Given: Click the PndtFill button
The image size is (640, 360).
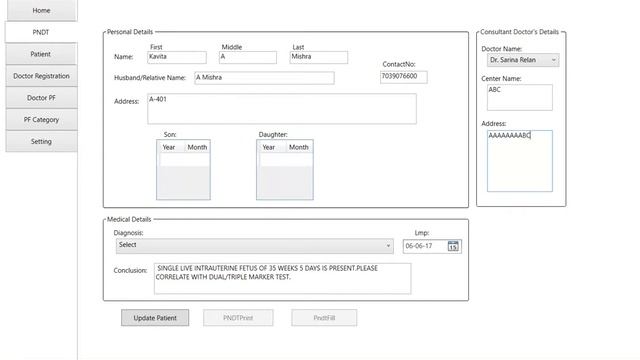Looking at the screenshot, I should (324, 318).
